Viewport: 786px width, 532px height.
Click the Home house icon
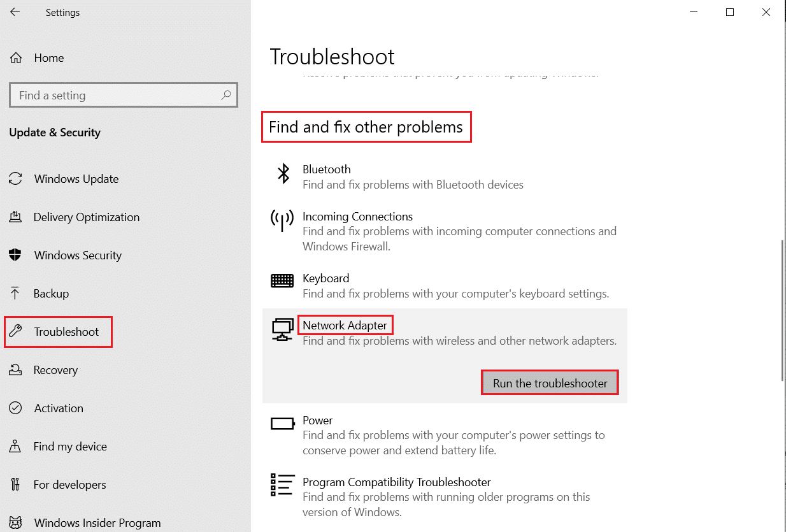[15, 57]
